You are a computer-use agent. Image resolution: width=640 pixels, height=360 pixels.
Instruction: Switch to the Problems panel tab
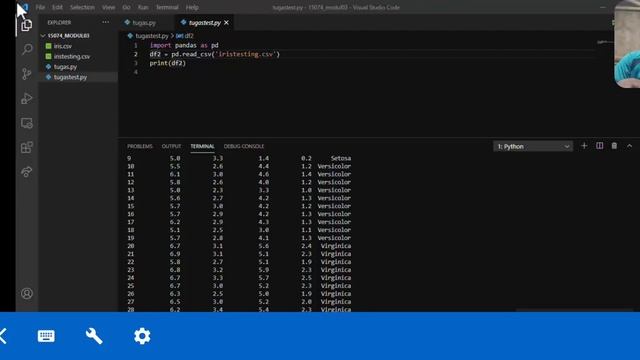click(x=140, y=146)
